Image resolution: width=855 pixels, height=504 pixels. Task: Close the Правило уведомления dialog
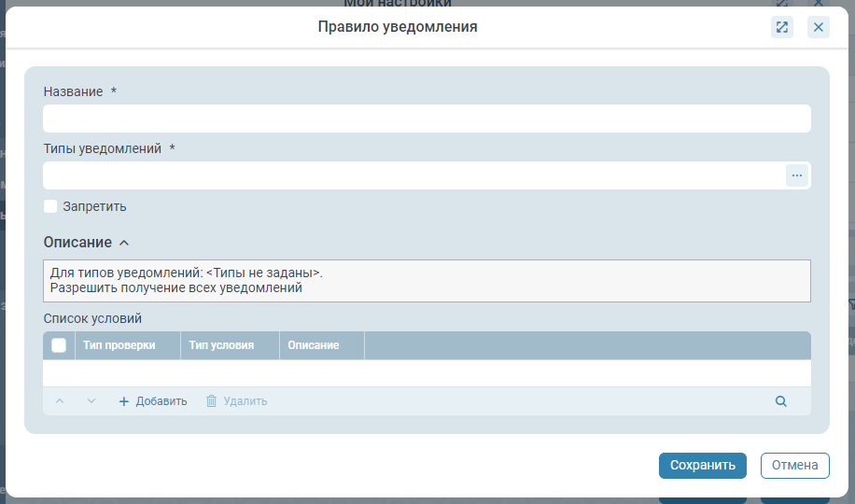(819, 27)
